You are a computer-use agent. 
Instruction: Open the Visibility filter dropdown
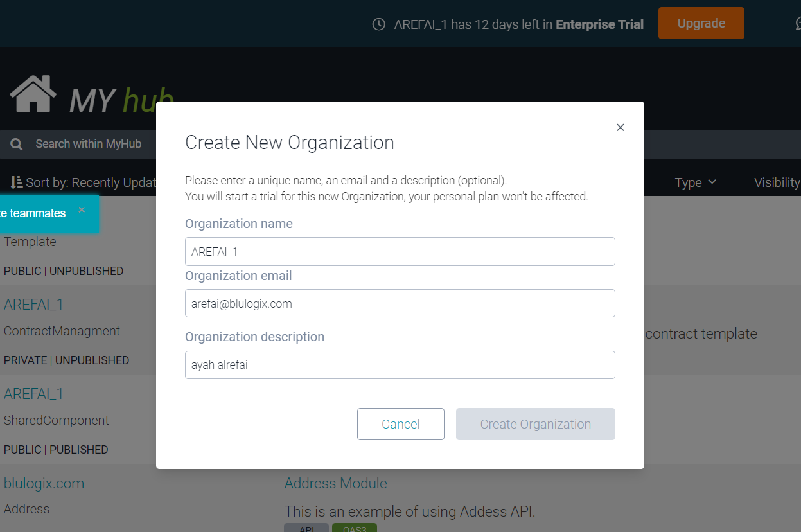click(777, 182)
